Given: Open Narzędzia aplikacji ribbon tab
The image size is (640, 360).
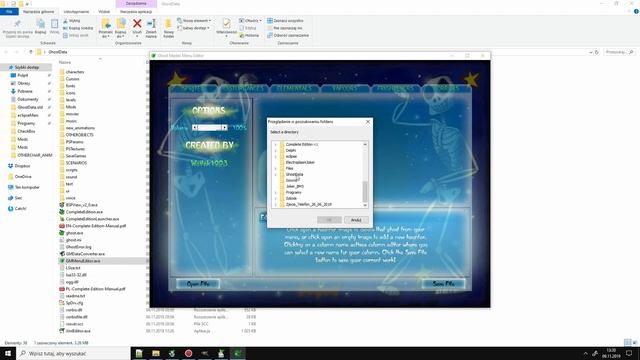Looking at the screenshot, I should (x=136, y=12).
